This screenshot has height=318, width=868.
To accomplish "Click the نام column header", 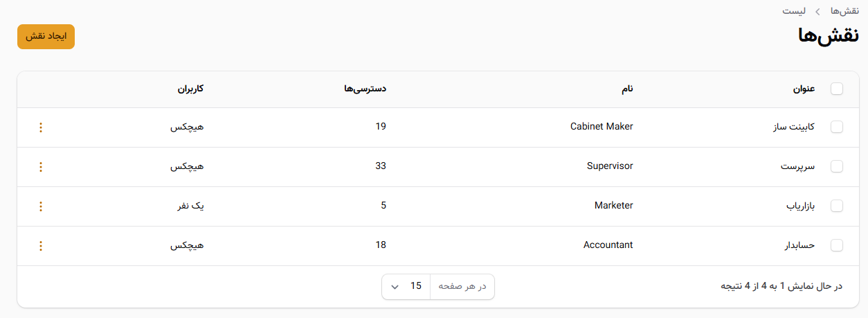I will (x=626, y=89).
